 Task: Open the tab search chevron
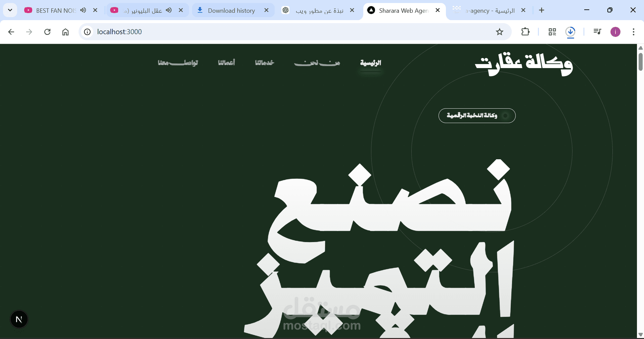point(10,10)
